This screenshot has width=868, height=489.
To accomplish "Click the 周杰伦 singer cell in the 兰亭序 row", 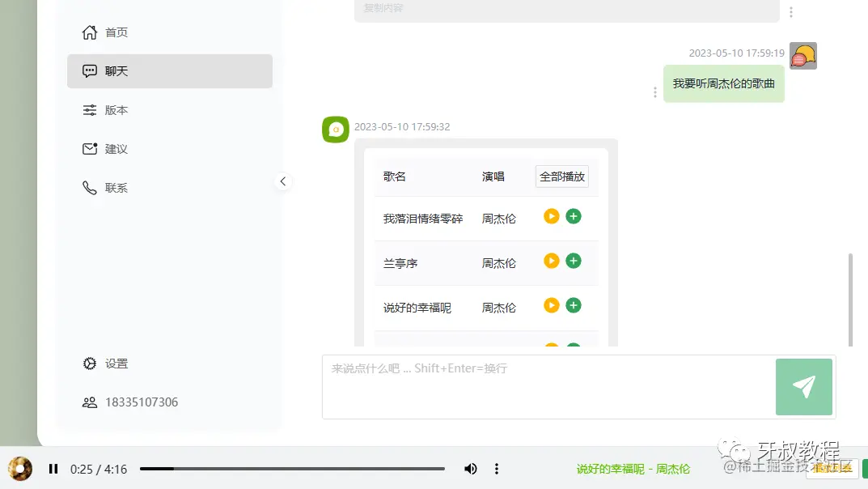I will (x=499, y=263).
